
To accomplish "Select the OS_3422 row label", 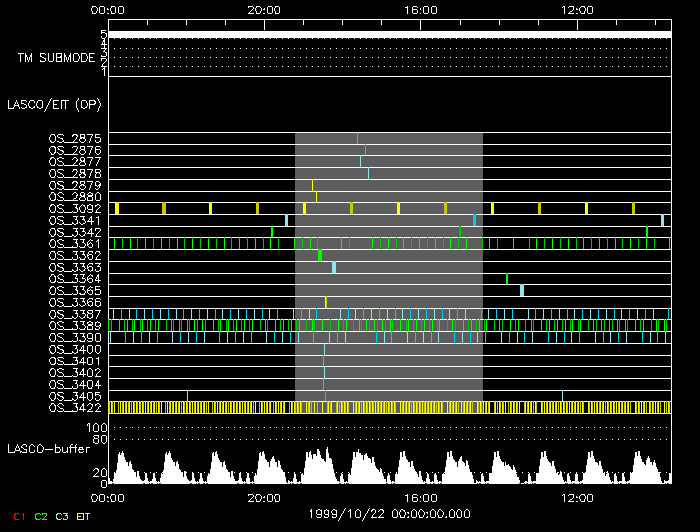I will click(75, 407).
